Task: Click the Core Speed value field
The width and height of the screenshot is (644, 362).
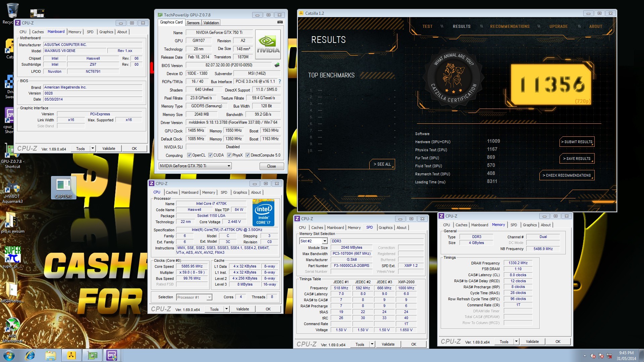Action: click(x=192, y=266)
